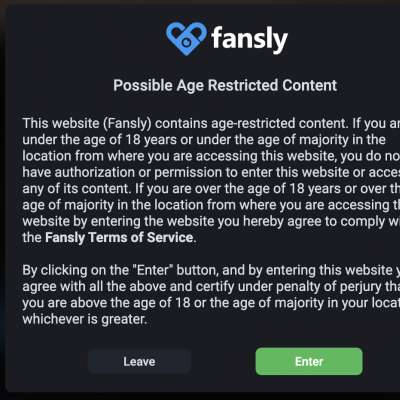Open the Fansly Terms of Service link
The height and width of the screenshot is (400, 400).
pos(119,238)
